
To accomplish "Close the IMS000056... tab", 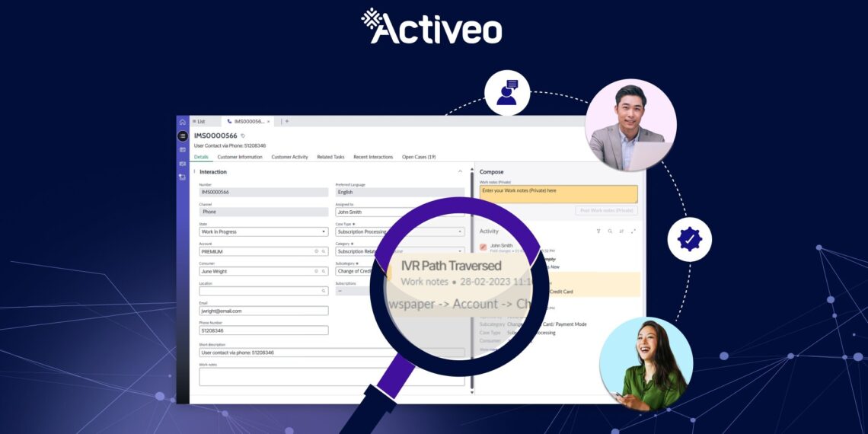I will tap(269, 121).
